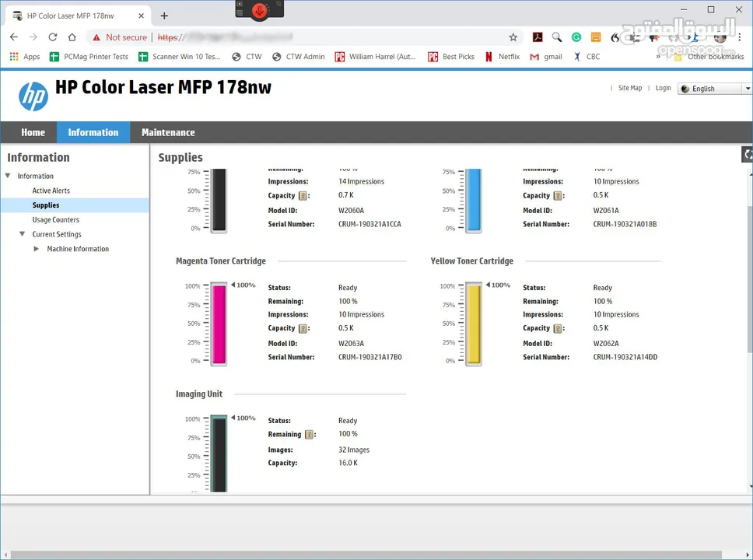
Task: Open the CTW bookmark
Action: [247, 57]
